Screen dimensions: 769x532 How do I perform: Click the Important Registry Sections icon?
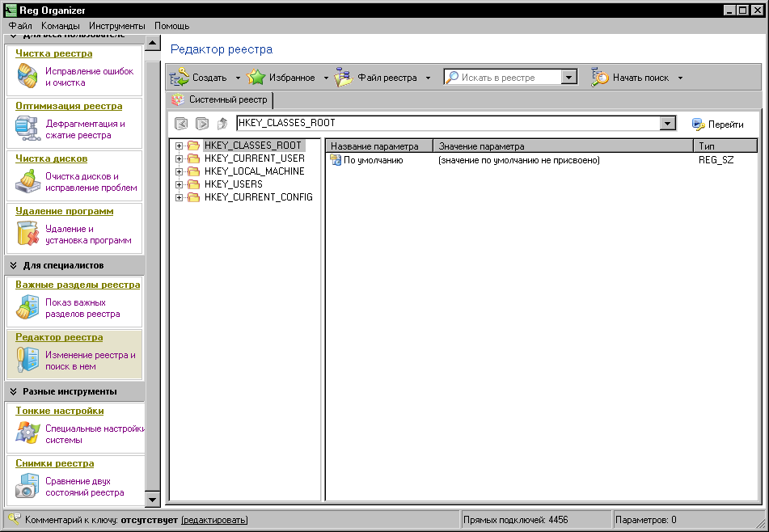click(x=27, y=306)
